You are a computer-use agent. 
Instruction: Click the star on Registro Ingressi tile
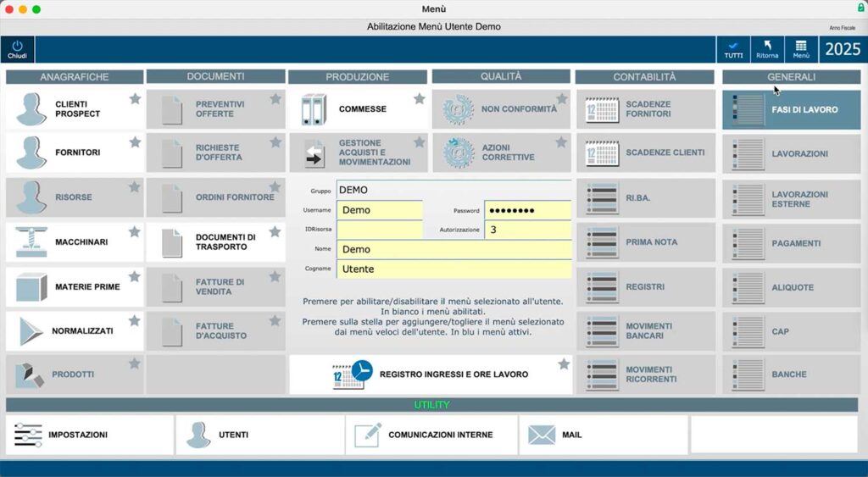(x=564, y=364)
